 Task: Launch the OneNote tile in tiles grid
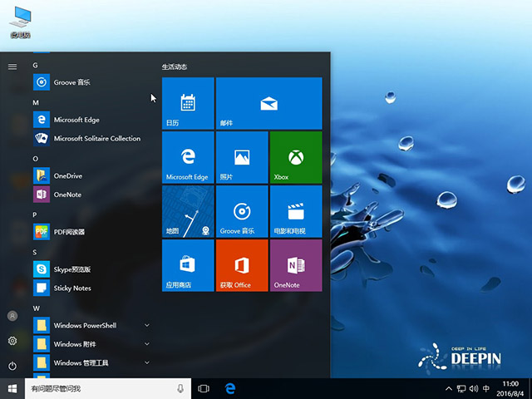coord(295,265)
